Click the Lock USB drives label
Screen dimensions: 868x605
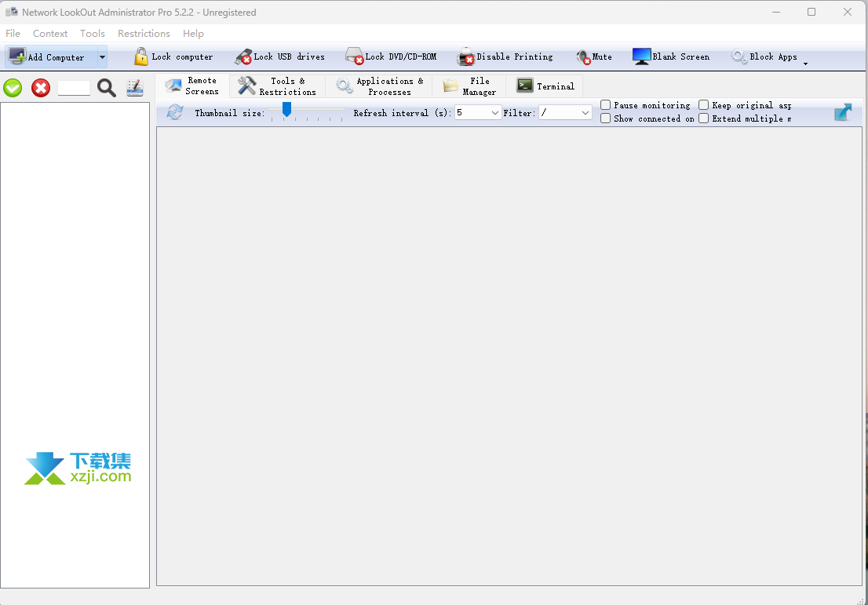coord(289,56)
